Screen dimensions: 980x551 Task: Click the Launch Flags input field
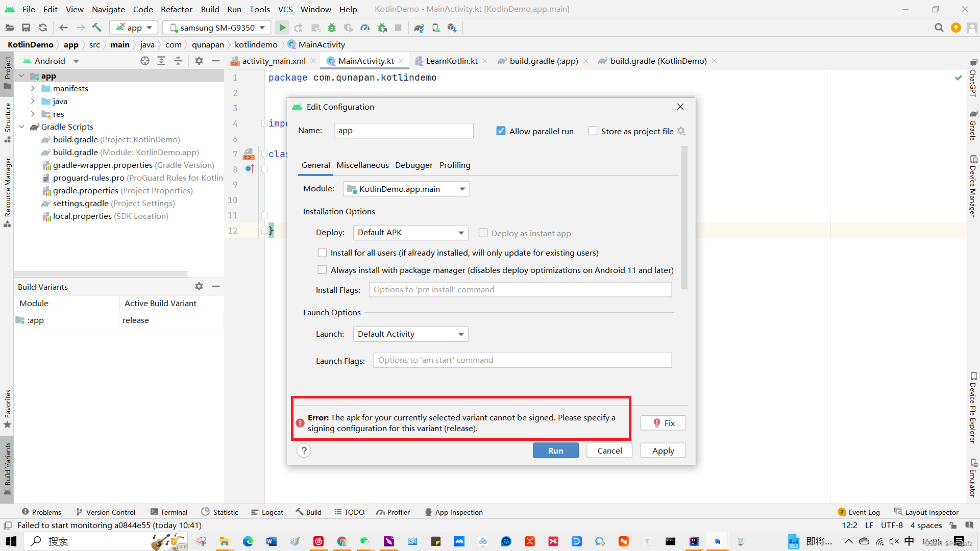[x=523, y=360]
